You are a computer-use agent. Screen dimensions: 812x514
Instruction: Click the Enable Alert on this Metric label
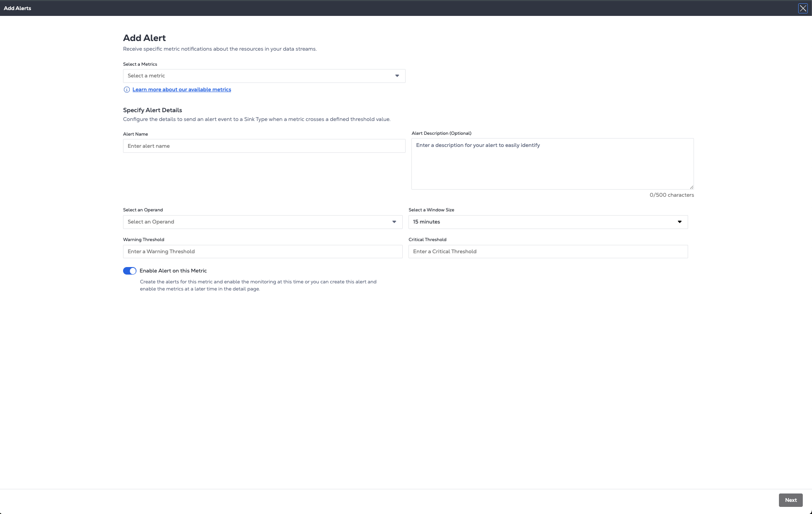[173, 271]
